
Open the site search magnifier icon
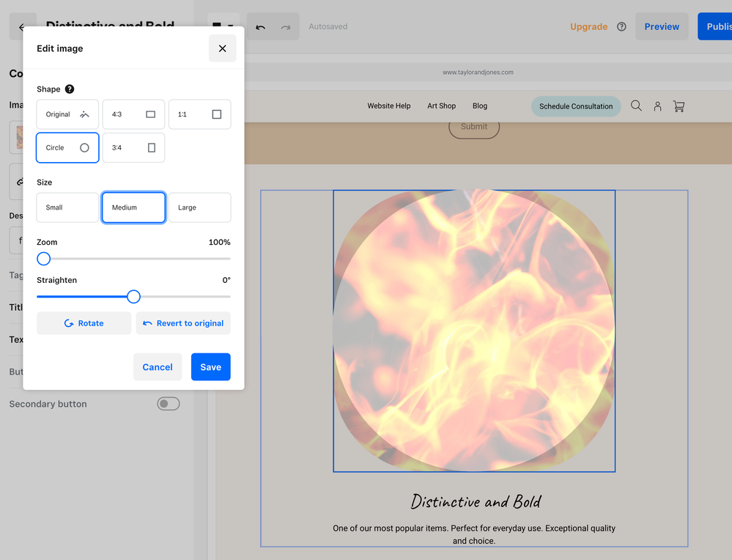pyautogui.click(x=636, y=106)
